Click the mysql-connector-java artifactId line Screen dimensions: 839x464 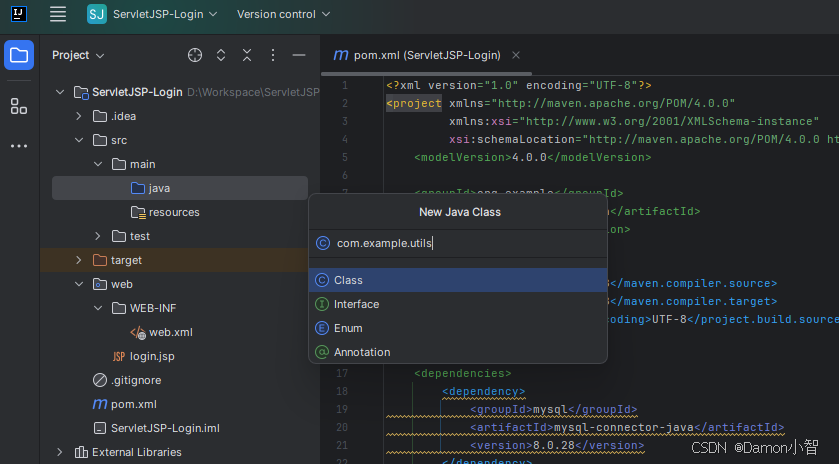tap(627, 428)
